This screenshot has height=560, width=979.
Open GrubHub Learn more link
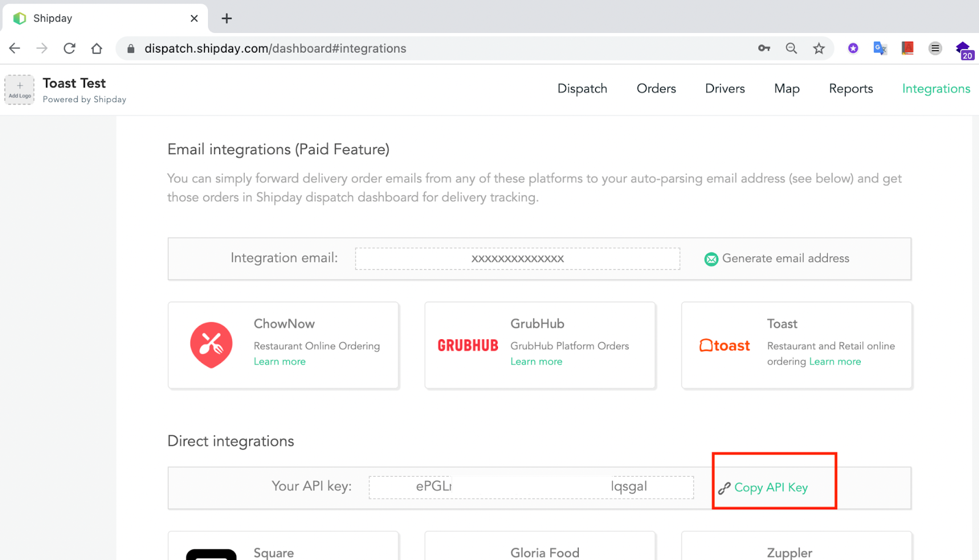537,361
